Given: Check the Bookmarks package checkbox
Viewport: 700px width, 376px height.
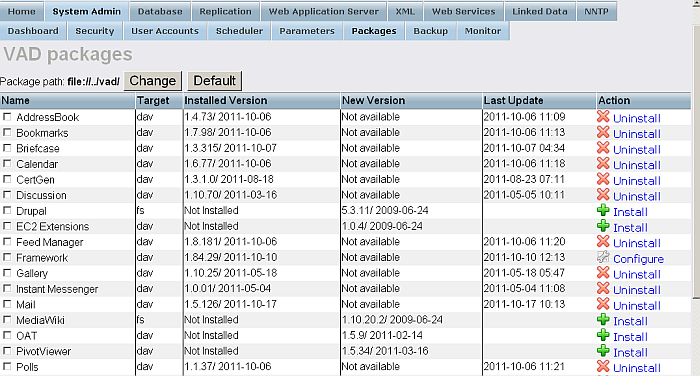Looking at the screenshot, I should point(7,133).
